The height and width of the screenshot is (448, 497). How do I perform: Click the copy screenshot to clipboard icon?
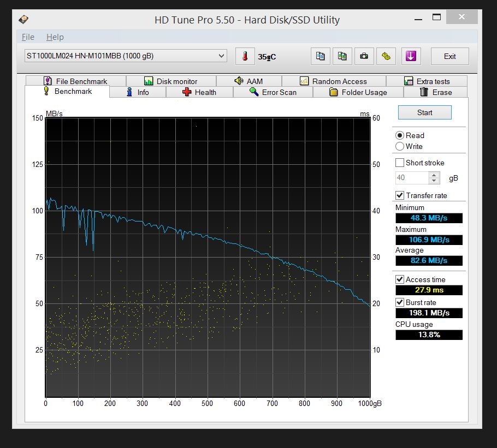342,56
